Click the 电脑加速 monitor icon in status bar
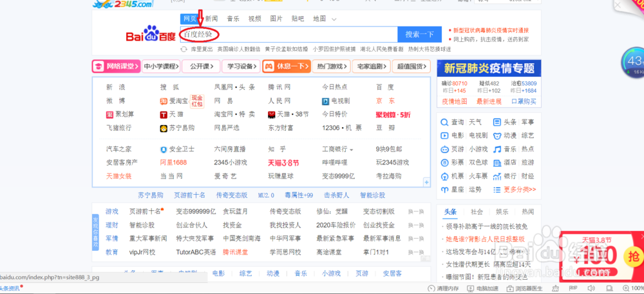This screenshot has width=644, height=294. coord(471,288)
